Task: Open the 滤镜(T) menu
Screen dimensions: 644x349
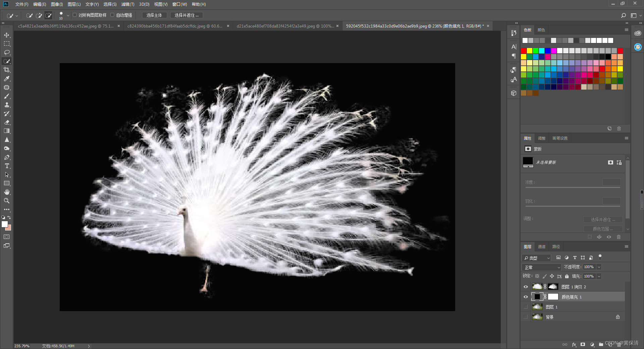Action: coord(128,4)
